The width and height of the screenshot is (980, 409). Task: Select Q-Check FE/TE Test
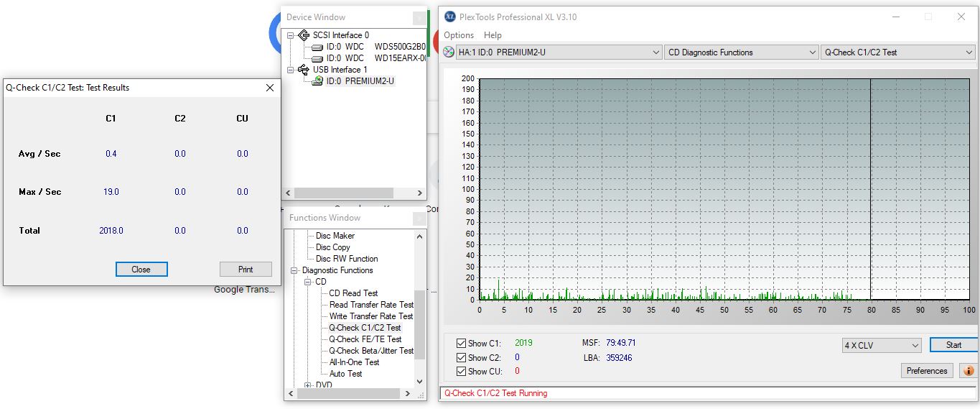point(365,339)
